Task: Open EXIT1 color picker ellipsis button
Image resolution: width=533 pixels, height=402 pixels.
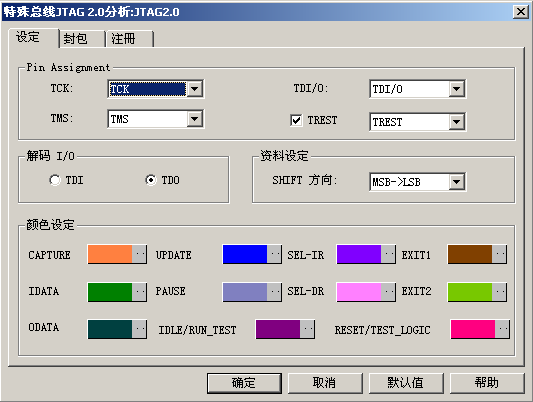Action: pos(499,254)
